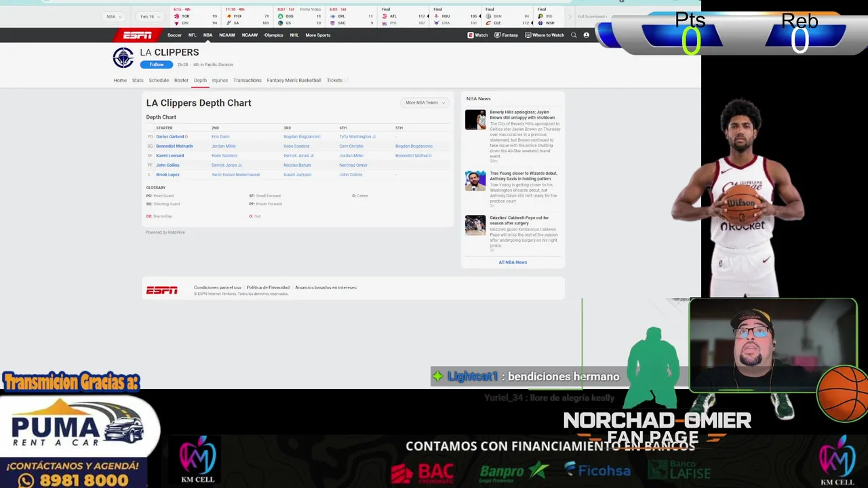Open the BOS vs GS Prime Video game
Viewport: 868px width, 488px height.
point(298,16)
